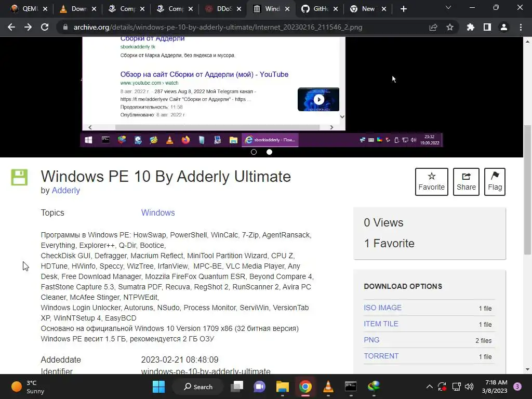Image resolution: width=532 pixels, height=399 pixels.
Task: Click the Windows update tray icon
Action: 442,387
